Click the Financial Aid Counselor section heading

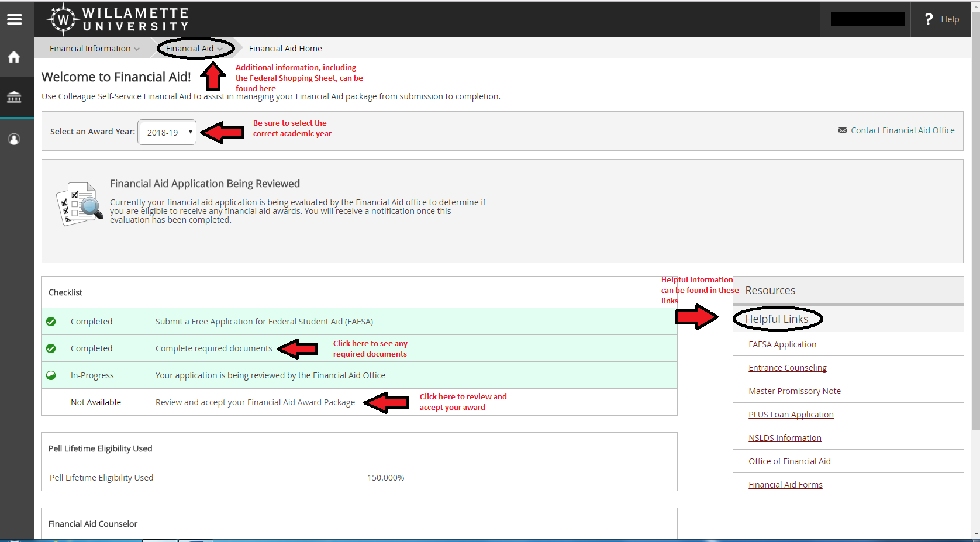(x=93, y=524)
